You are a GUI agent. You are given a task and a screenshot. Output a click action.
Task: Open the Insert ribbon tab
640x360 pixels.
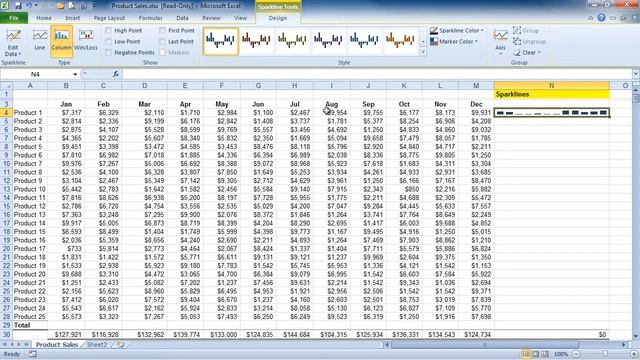coord(72,18)
